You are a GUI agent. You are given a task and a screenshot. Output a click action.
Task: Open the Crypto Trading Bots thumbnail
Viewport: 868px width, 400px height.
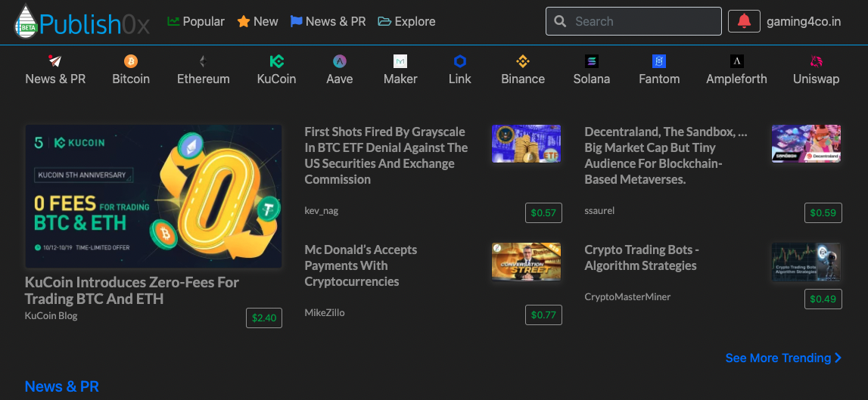pos(806,262)
